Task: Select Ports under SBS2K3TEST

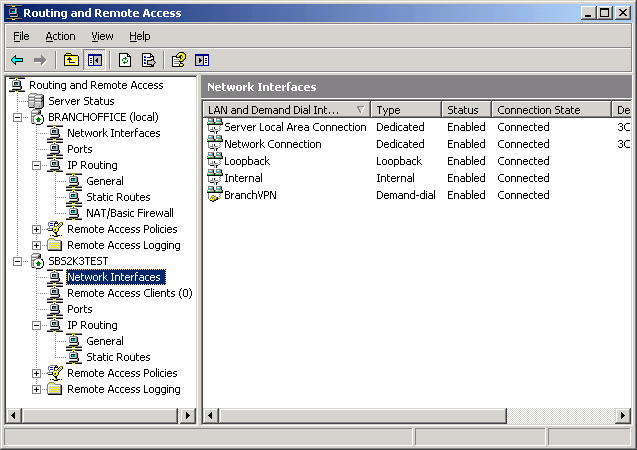Action: pyautogui.click(x=80, y=309)
